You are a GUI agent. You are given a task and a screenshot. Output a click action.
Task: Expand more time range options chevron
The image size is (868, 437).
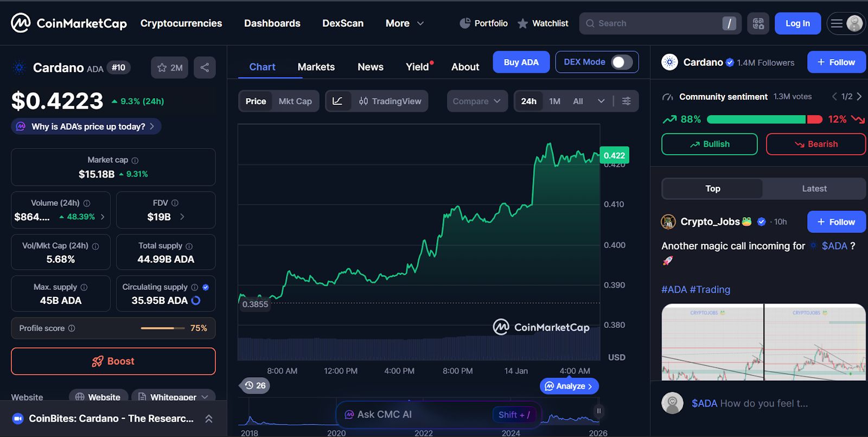(601, 101)
